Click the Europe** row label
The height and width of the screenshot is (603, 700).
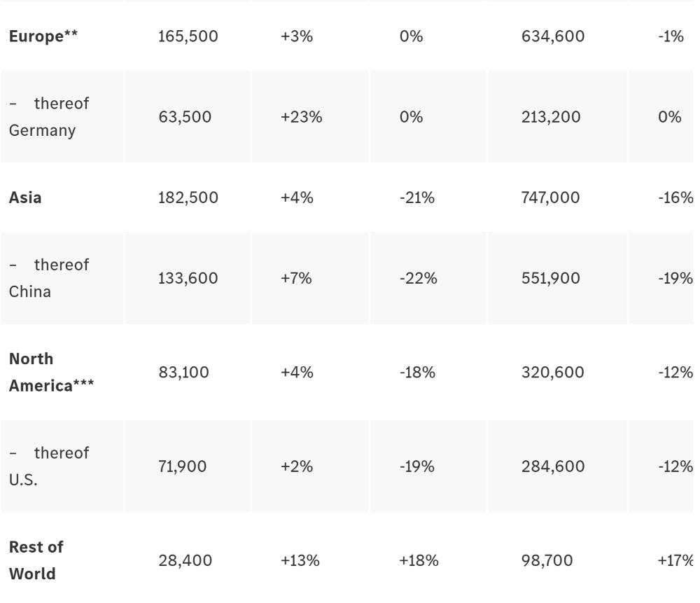click(43, 36)
